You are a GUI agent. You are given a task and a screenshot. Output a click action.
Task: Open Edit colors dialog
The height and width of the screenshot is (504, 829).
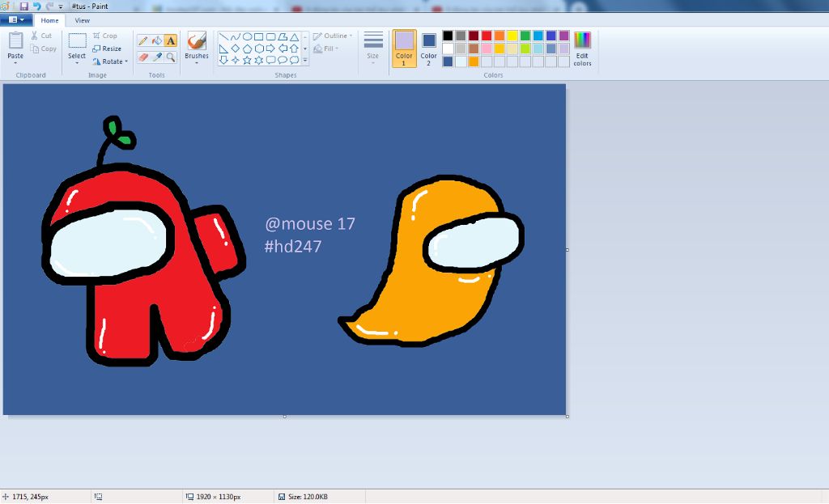(x=582, y=49)
